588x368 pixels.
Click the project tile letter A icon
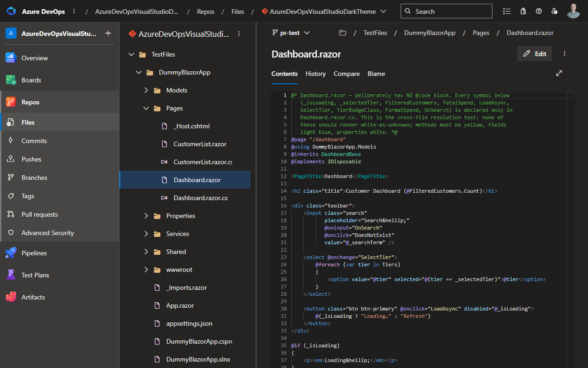(x=11, y=33)
